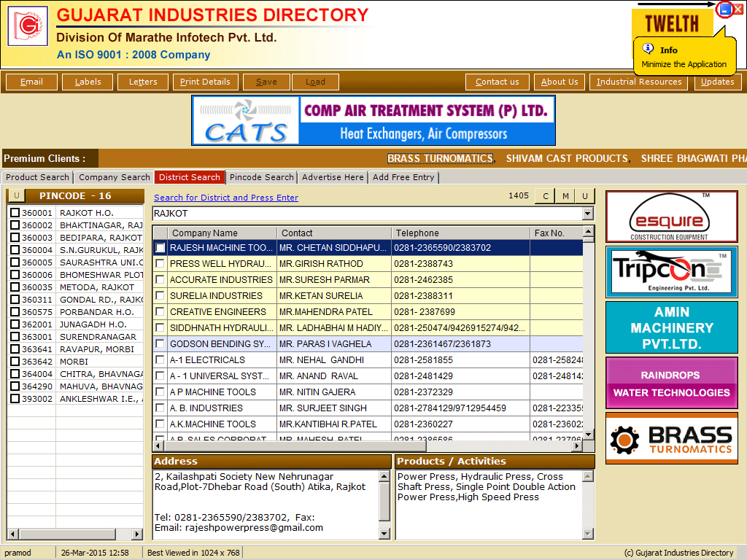
Task: Open the Amin Machinery Pvt. Ltd. advertisement
Action: click(x=671, y=327)
